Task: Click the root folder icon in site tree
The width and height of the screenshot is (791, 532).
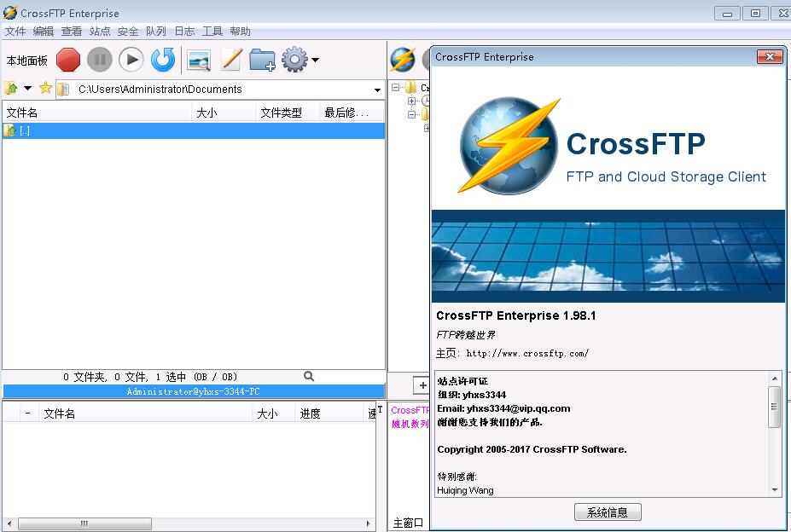Action: 410,87
